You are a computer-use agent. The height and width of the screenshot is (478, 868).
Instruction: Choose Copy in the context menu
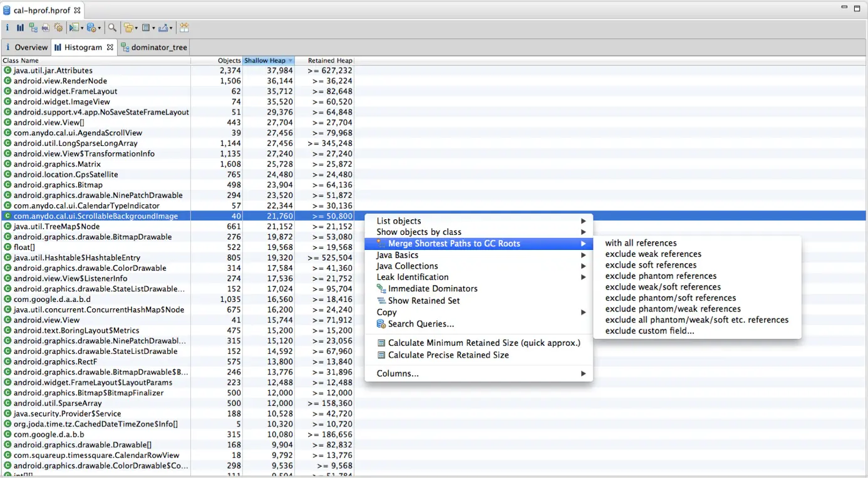pyautogui.click(x=478, y=312)
